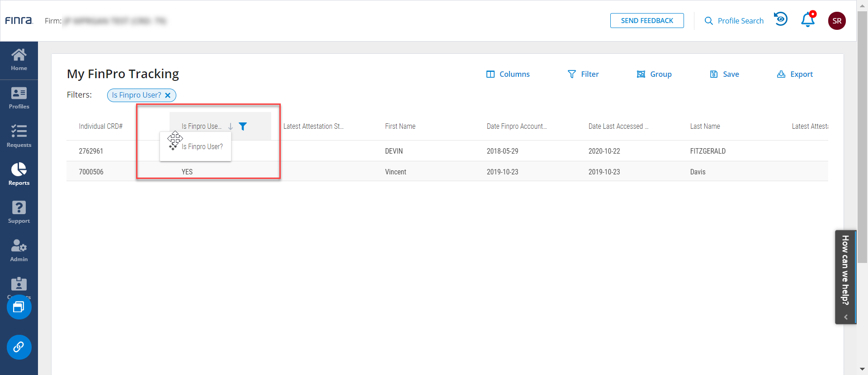
Task: Open the Group options
Action: click(x=654, y=74)
